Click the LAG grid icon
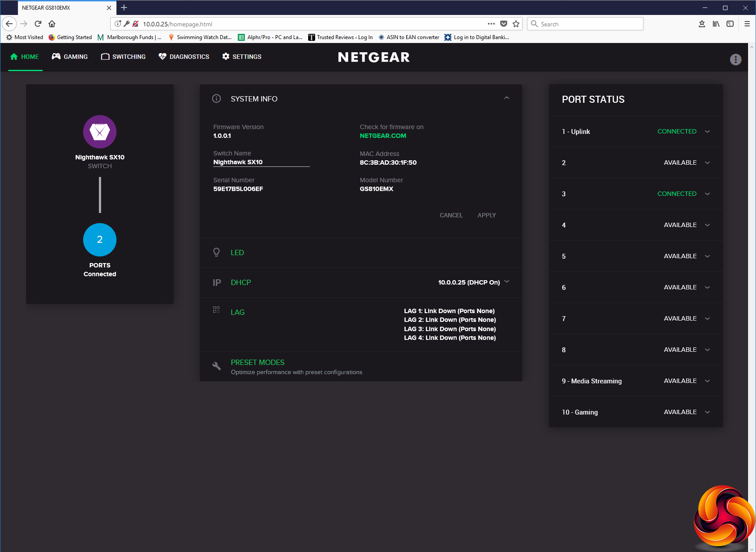Screen dimensions: 756x552 [x=216, y=310]
